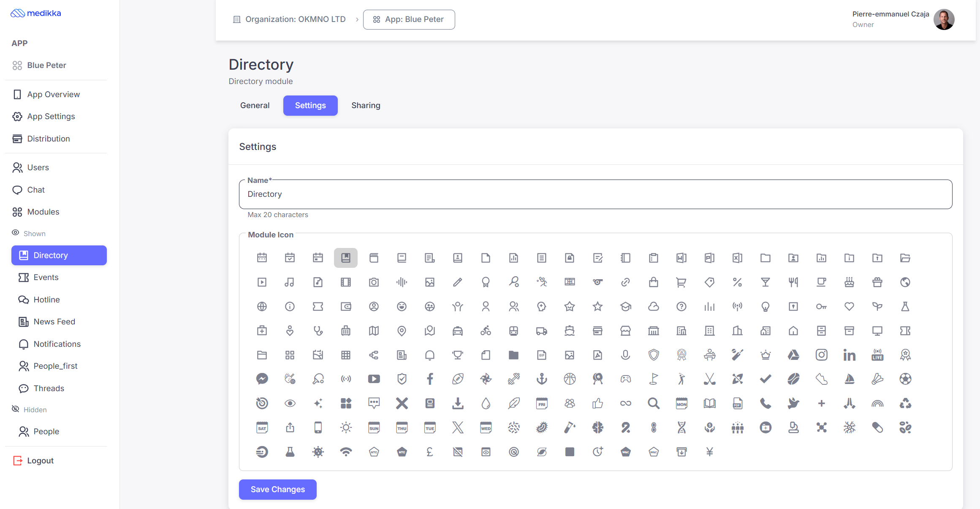Open the General tab
980x509 pixels.
point(255,106)
